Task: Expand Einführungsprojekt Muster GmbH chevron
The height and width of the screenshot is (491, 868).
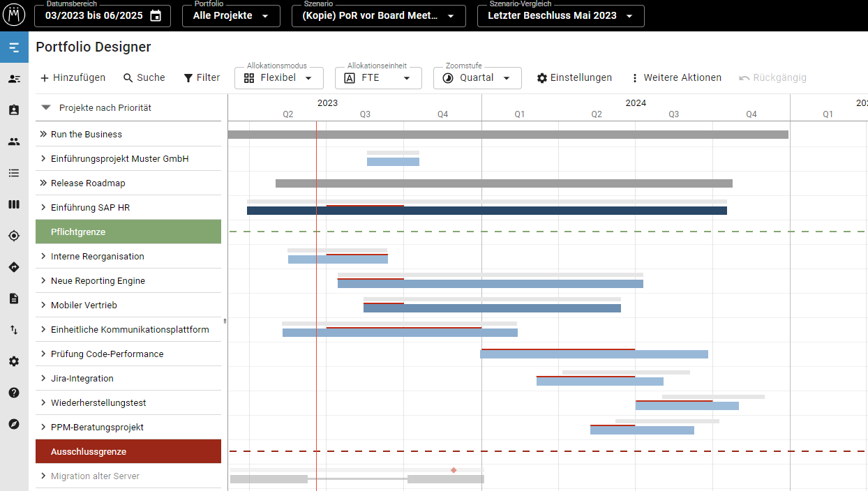Action: coord(43,158)
